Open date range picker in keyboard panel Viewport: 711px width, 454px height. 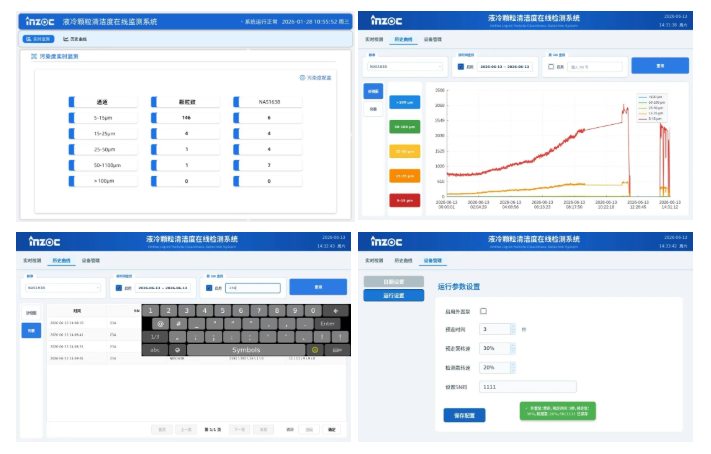tap(163, 288)
